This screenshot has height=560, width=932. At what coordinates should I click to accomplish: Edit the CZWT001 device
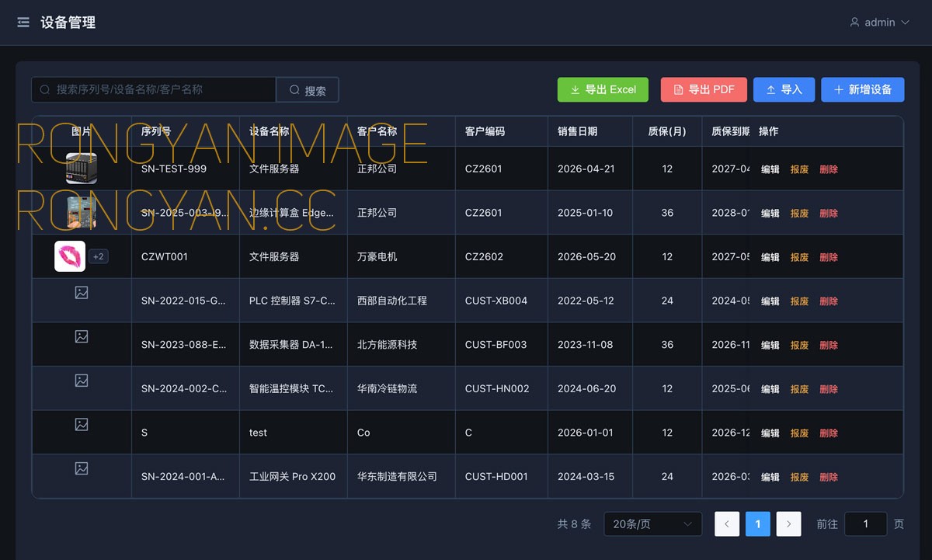tap(770, 257)
